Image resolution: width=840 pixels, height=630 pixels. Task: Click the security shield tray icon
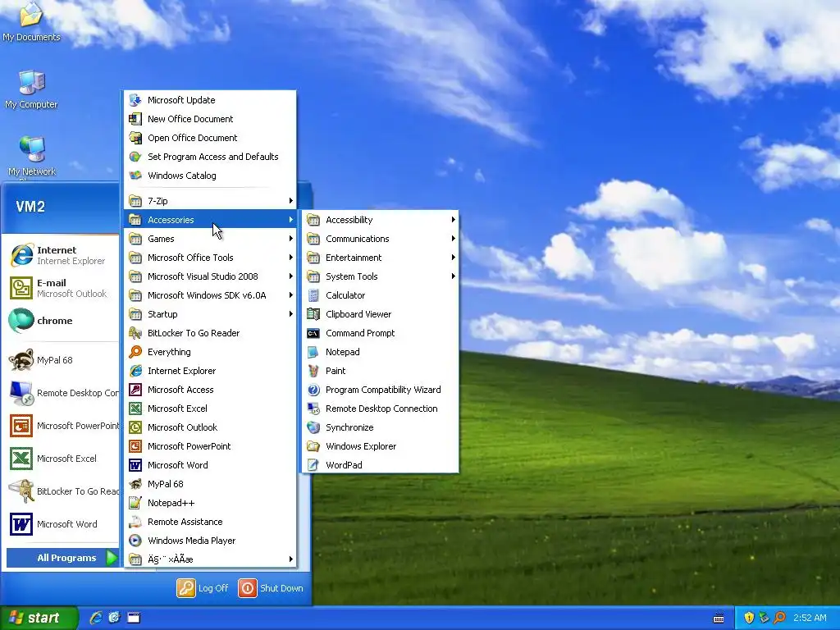(749, 618)
